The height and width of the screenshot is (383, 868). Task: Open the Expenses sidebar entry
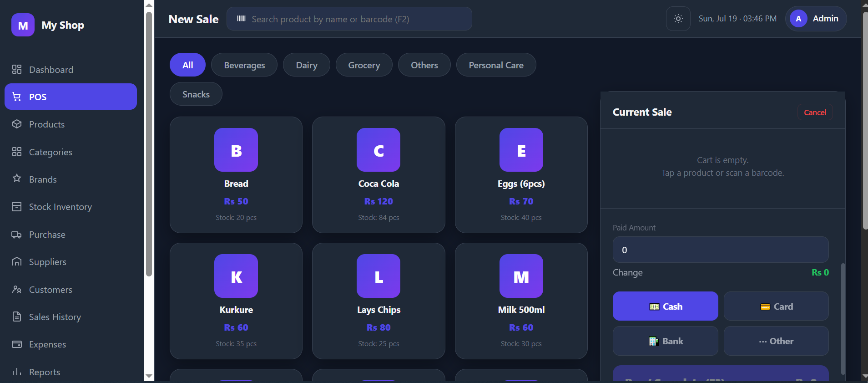(x=71, y=344)
